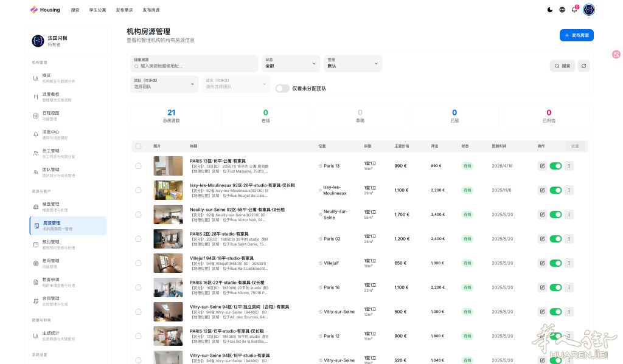
Task: Click edit icon for Vitry-sur-Seine 12平 listing
Action: (x=542, y=312)
